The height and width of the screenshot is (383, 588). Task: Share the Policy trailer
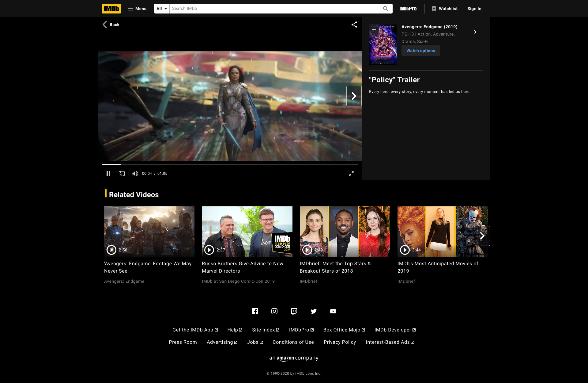(x=354, y=25)
